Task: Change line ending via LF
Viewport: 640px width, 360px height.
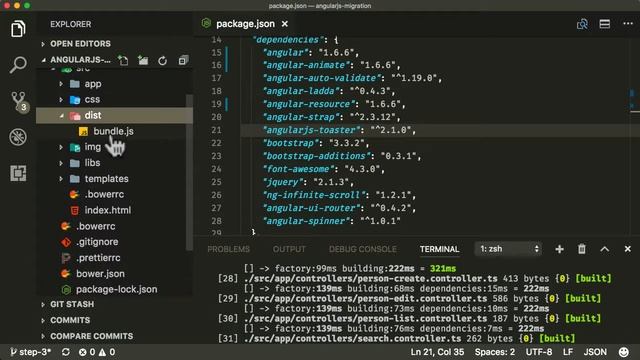Action: coord(568,352)
